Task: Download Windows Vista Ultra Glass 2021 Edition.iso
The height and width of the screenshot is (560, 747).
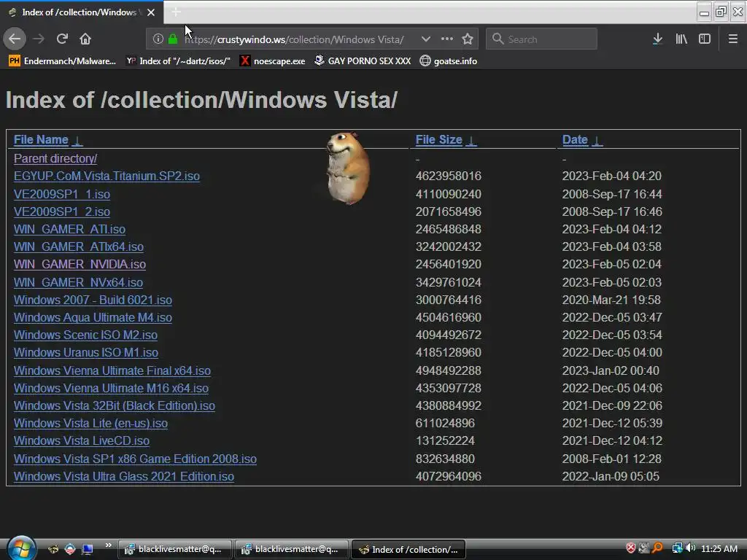Action: pos(124,477)
